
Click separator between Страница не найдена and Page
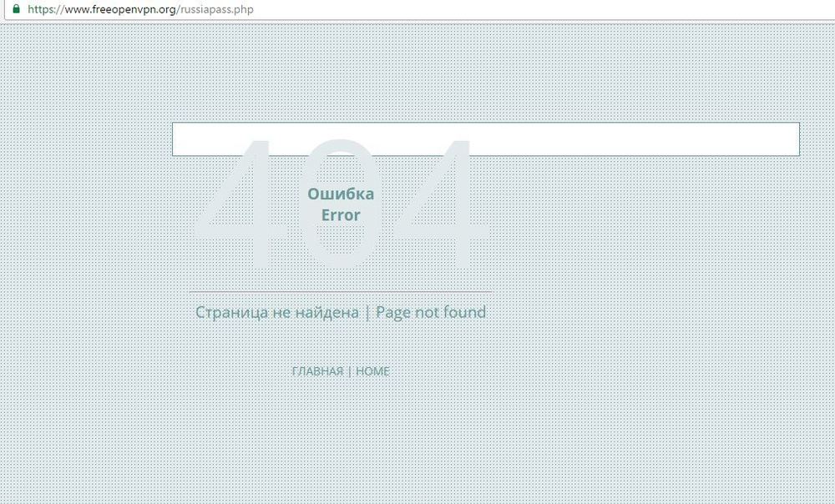(x=367, y=312)
